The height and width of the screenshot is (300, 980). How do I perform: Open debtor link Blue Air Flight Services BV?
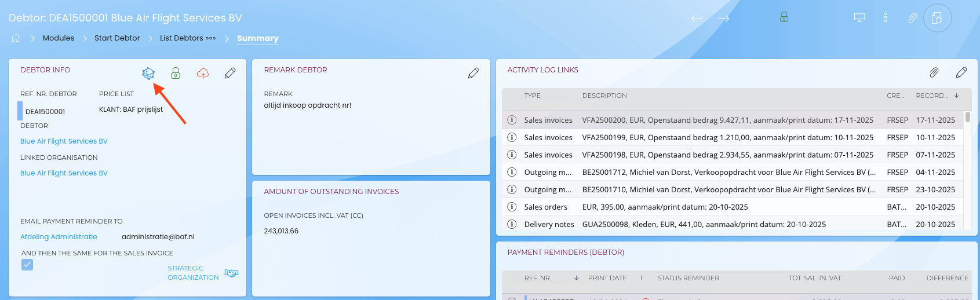[x=64, y=141]
